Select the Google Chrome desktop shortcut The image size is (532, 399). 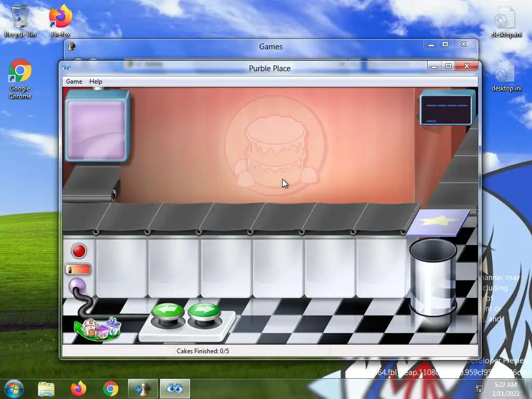(20, 79)
